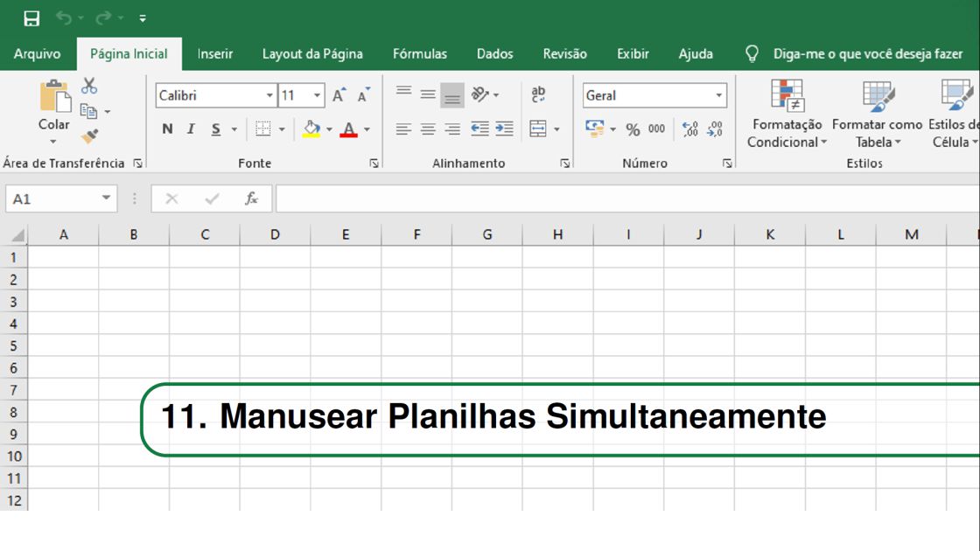Open the Fórmulas tab
This screenshot has width=980, height=551.
420,53
